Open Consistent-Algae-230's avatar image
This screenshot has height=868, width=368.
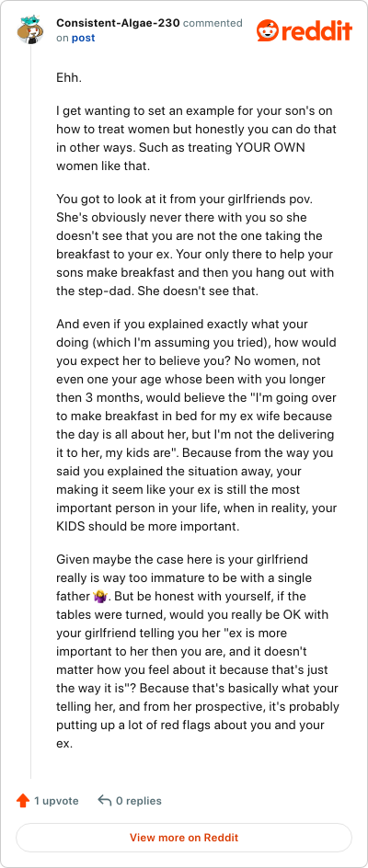(x=30, y=30)
